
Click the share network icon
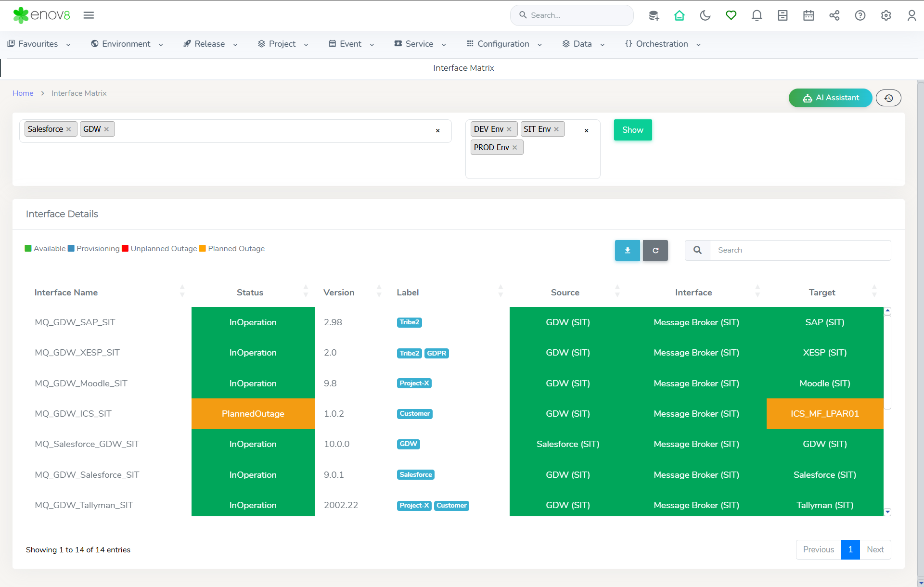(834, 15)
